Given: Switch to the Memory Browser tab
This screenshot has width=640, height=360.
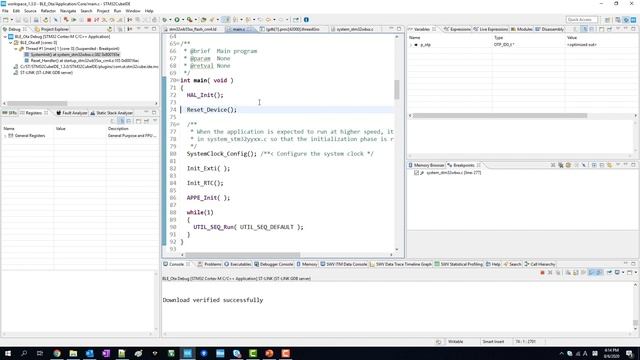Looking at the screenshot, I should (x=426, y=165).
